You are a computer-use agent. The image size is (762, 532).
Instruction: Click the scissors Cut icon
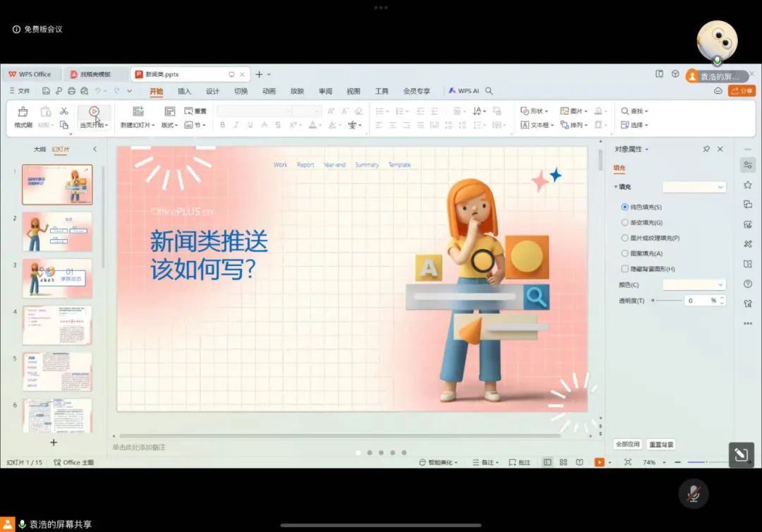[64, 111]
